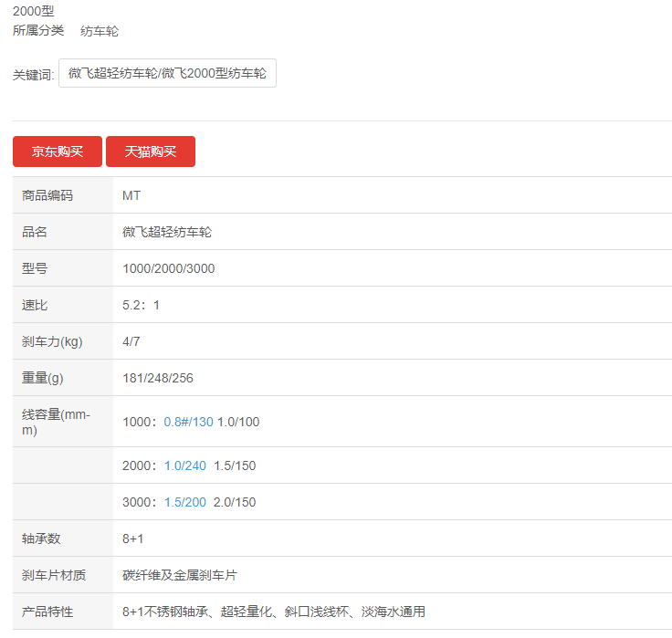672x638 pixels.
Task: Click the 重量(g) row label
Action: pos(42,379)
